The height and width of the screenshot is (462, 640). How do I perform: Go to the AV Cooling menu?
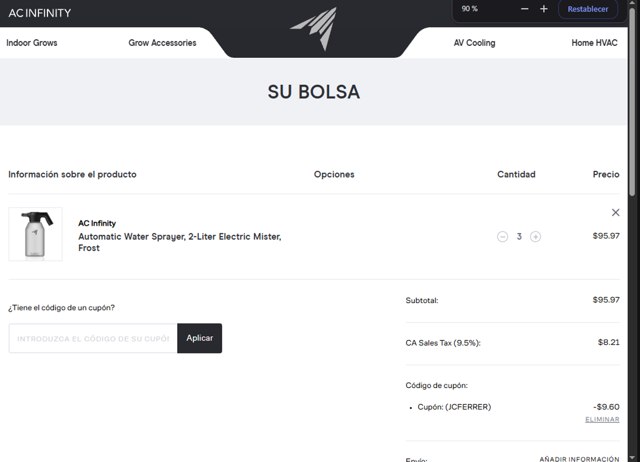[474, 43]
